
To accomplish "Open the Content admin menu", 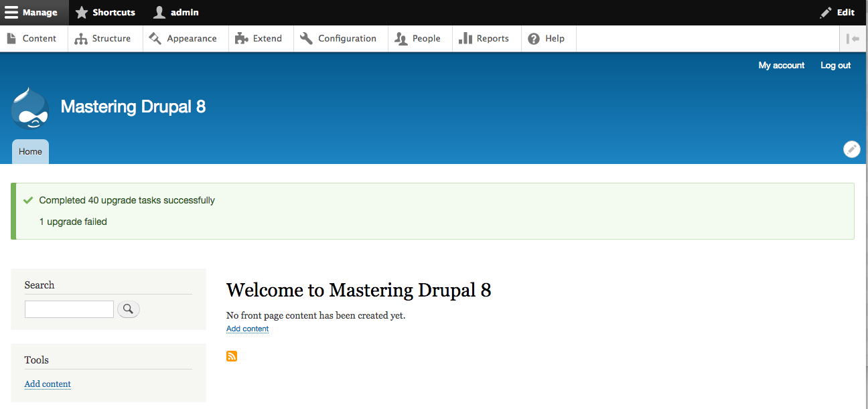I will click(32, 38).
